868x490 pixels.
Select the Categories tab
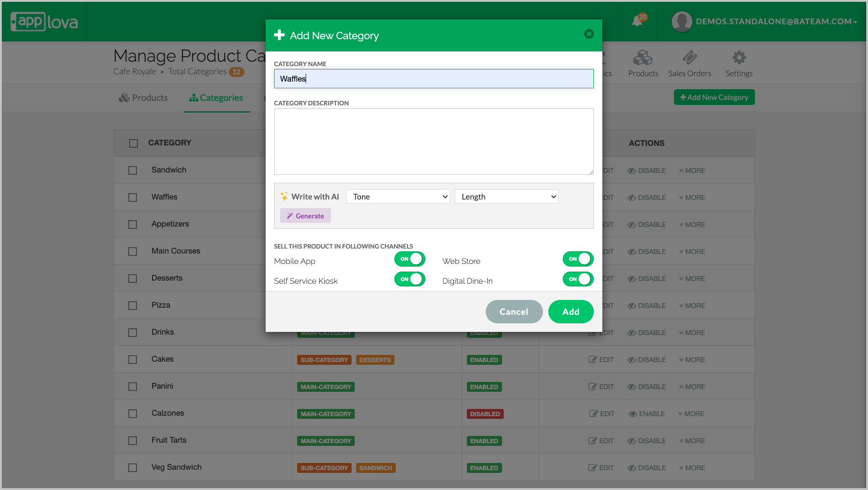[x=217, y=98]
